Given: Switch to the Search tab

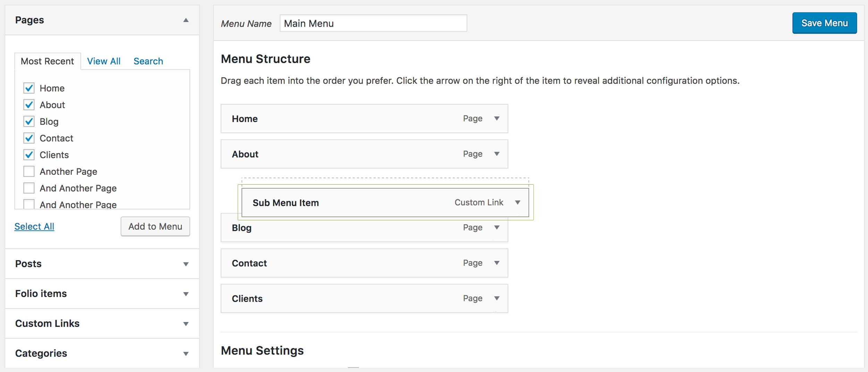Looking at the screenshot, I should (x=148, y=61).
